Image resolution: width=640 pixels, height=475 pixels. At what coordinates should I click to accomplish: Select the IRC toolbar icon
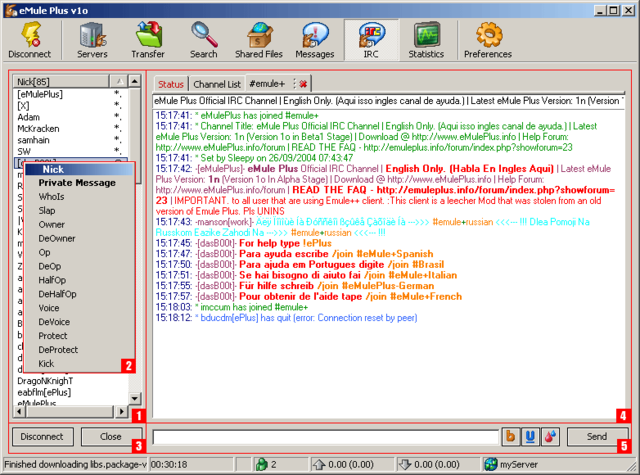371,40
